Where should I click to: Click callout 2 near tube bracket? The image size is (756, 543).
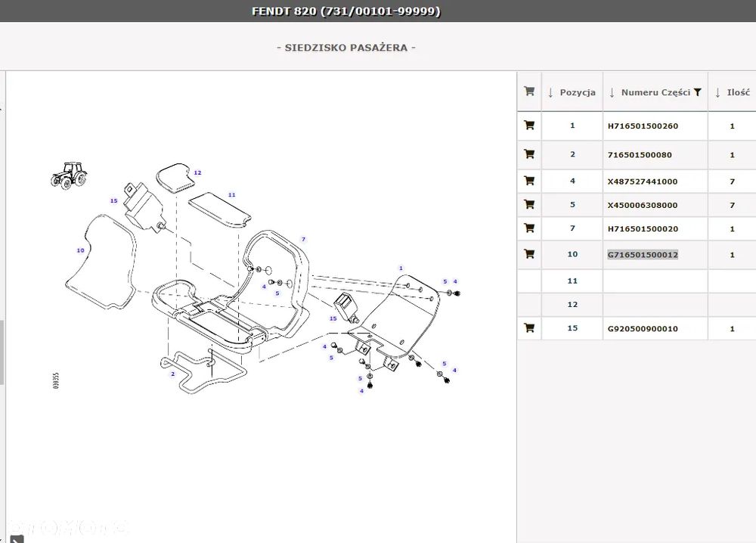point(172,374)
